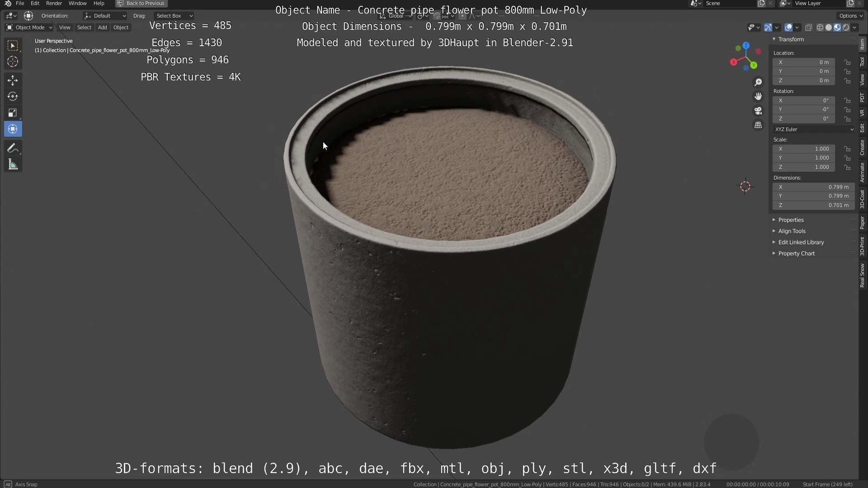
Task: Lock the Scale X value
Action: (x=847, y=149)
